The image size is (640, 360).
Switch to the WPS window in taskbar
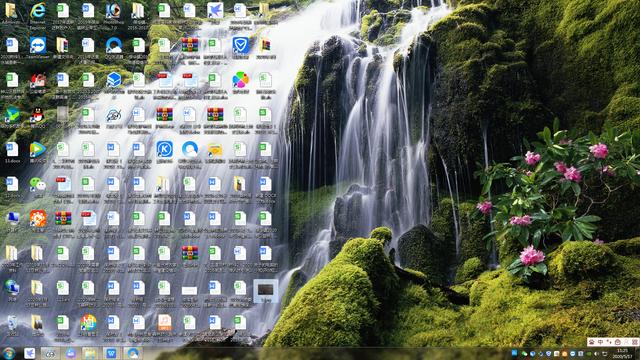tap(111, 353)
